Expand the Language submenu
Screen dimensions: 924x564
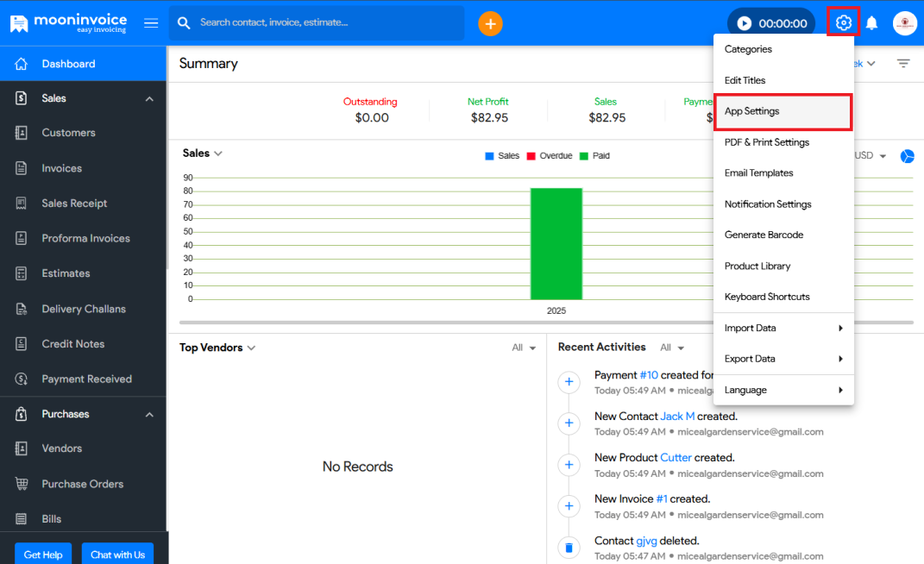pos(783,390)
